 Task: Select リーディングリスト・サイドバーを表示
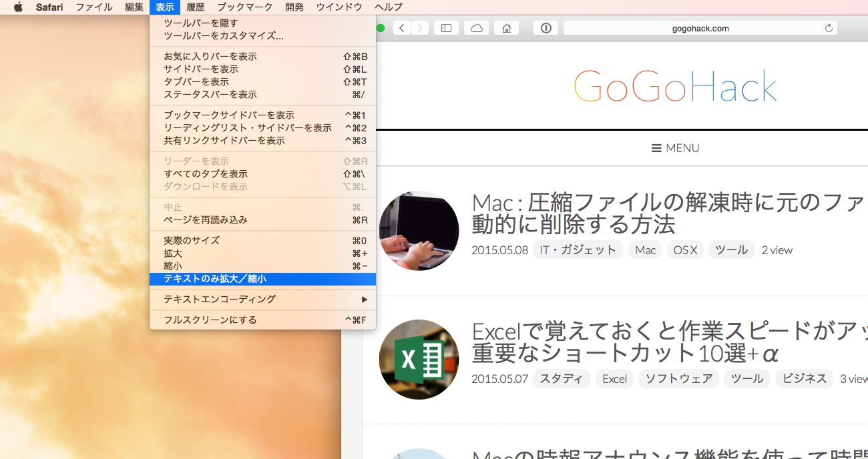(263, 128)
